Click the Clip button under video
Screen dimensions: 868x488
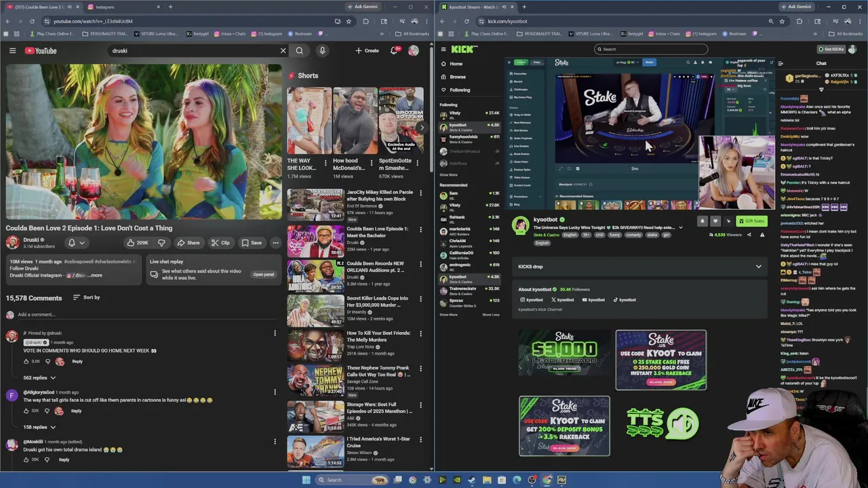click(x=220, y=243)
